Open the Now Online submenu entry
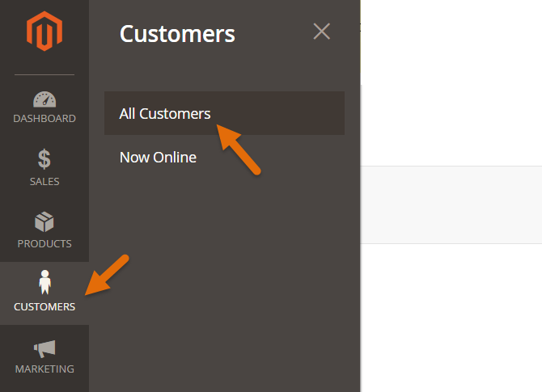 [158, 157]
